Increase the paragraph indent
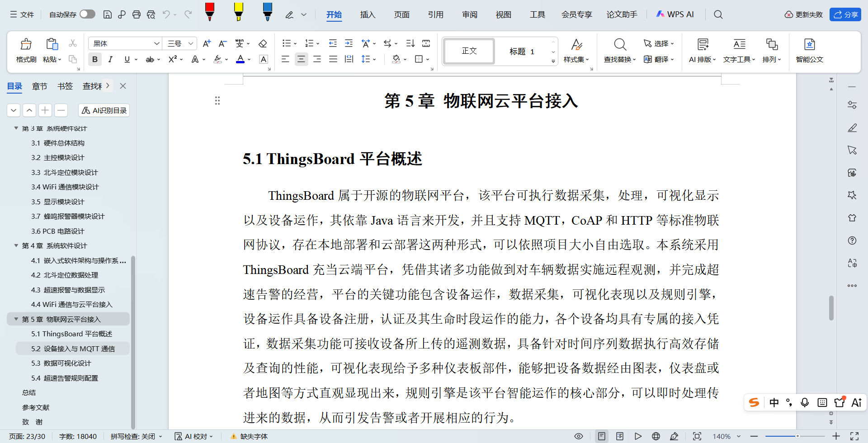868x443 pixels. (349, 43)
